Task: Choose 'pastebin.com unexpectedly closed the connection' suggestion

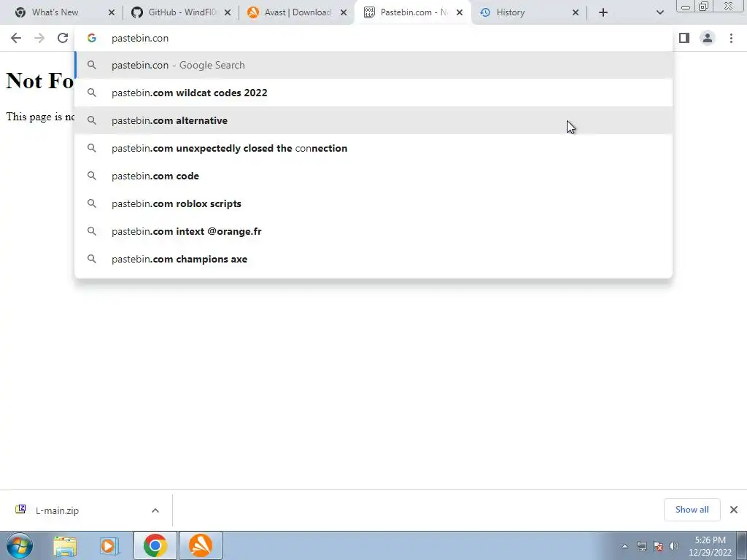Action: [x=373, y=148]
